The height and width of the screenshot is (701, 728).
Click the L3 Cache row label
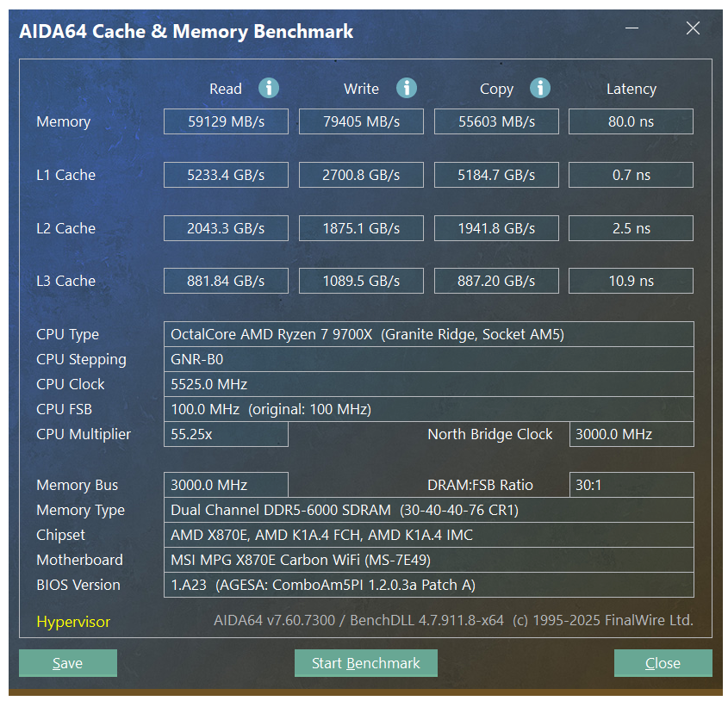click(x=66, y=281)
